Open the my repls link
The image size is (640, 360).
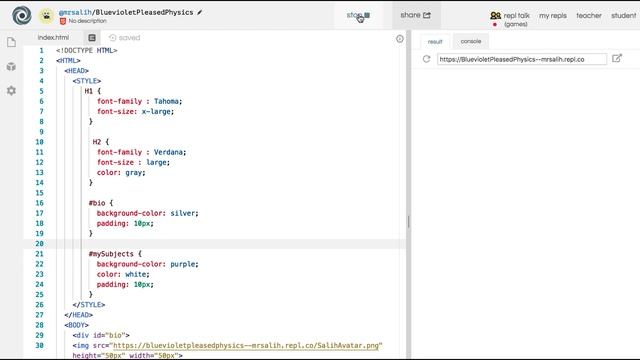point(553,16)
